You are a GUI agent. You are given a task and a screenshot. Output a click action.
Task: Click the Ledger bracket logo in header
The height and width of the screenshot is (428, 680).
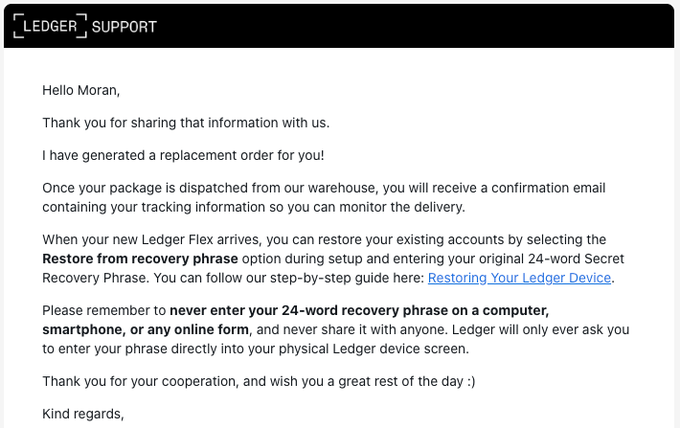[50, 26]
